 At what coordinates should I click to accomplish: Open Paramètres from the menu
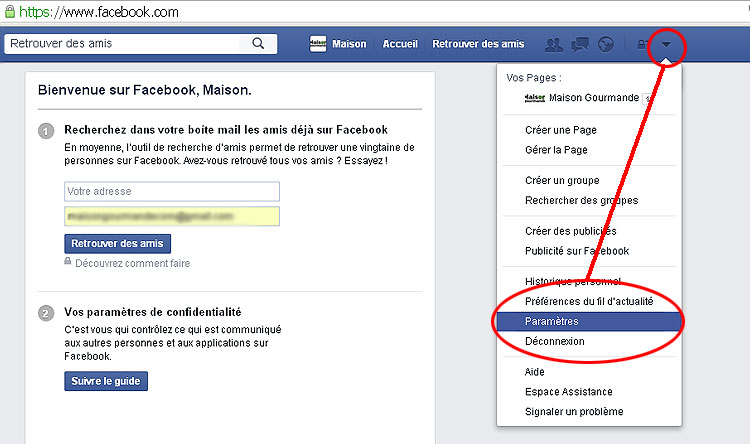(x=589, y=322)
